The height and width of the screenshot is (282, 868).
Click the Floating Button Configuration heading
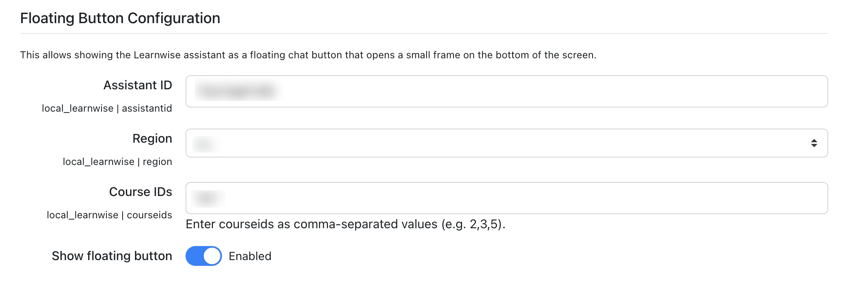120,18
